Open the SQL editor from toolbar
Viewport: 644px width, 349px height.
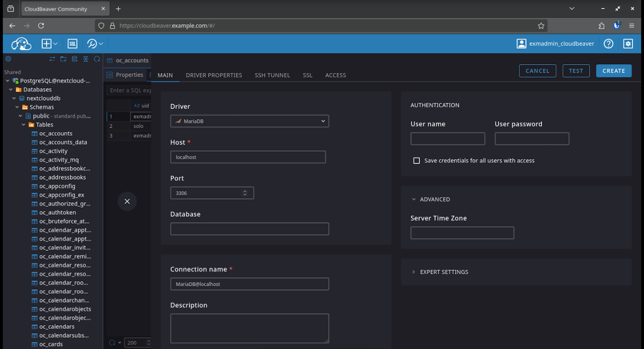coord(72,44)
